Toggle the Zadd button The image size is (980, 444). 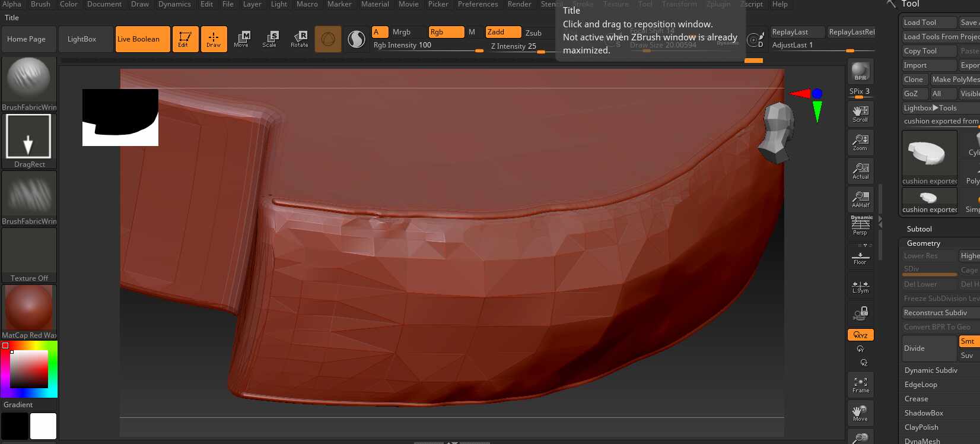(503, 32)
